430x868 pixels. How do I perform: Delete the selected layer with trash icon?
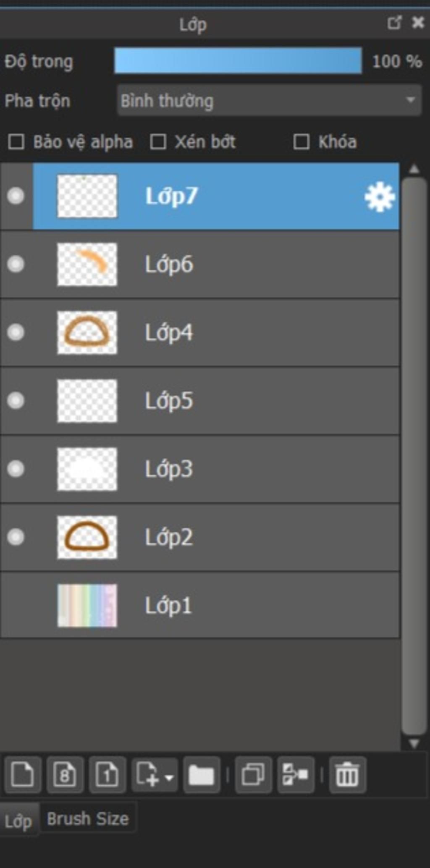[x=347, y=774]
